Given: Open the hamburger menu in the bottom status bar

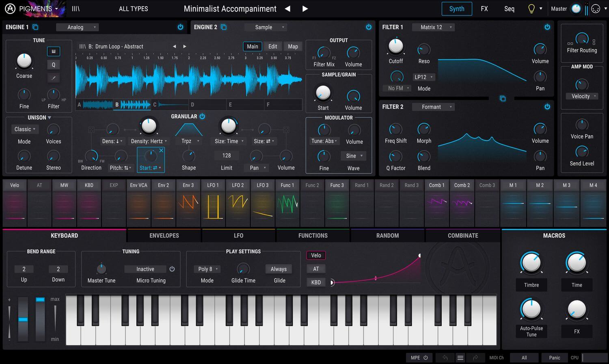Looking at the screenshot, I should 460,358.
